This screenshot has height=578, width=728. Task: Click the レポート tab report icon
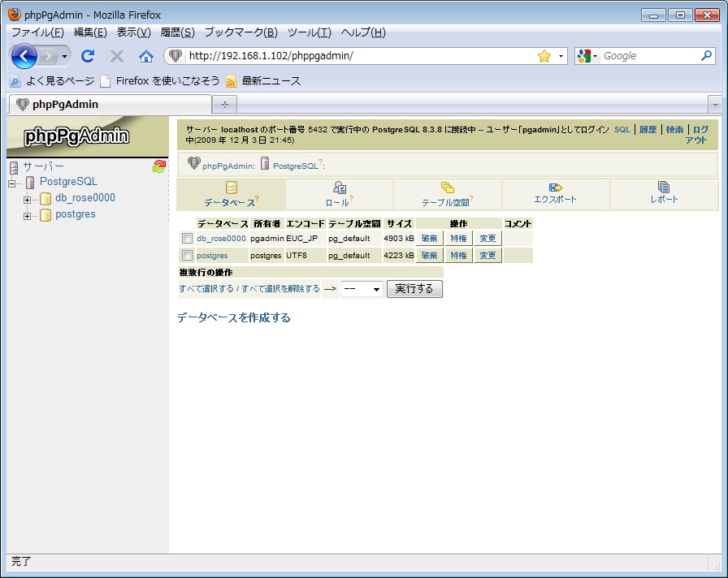pos(664,187)
